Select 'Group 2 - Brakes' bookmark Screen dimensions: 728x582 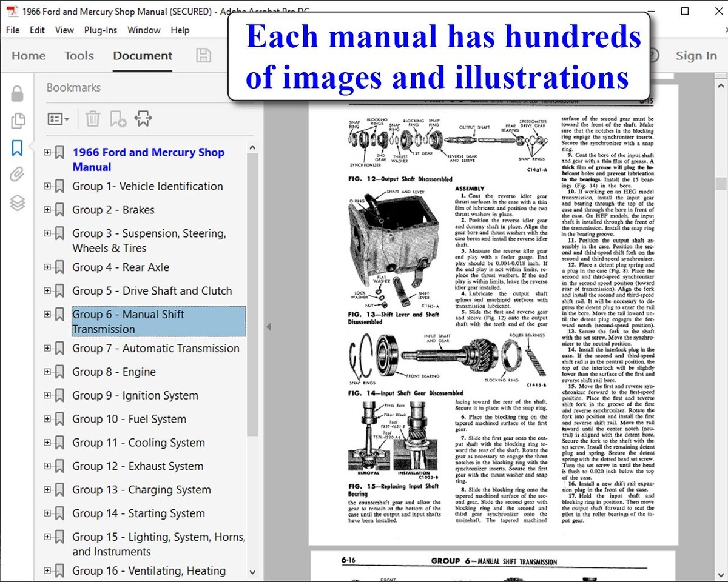[113, 210]
